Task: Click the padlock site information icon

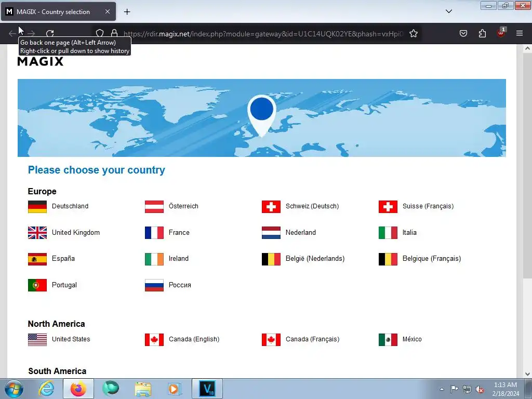Action: click(114, 33)
